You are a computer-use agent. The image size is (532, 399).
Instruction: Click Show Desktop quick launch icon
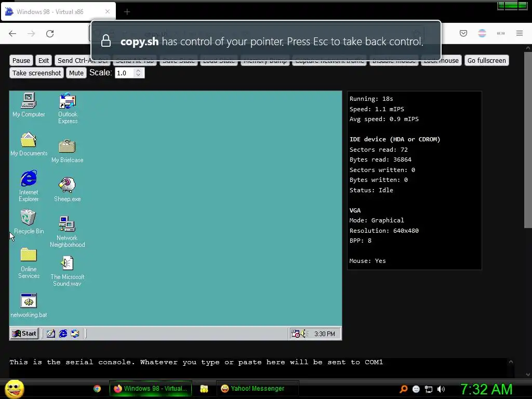point(51,334)
